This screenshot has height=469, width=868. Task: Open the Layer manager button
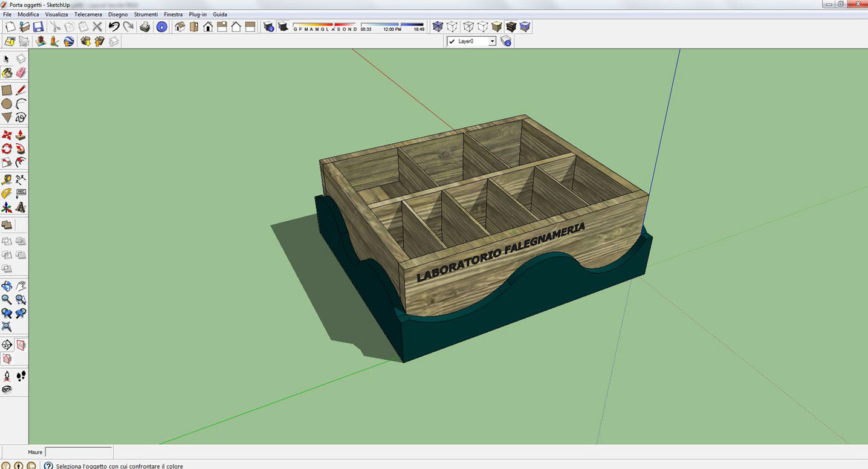(x=507, y=41)
